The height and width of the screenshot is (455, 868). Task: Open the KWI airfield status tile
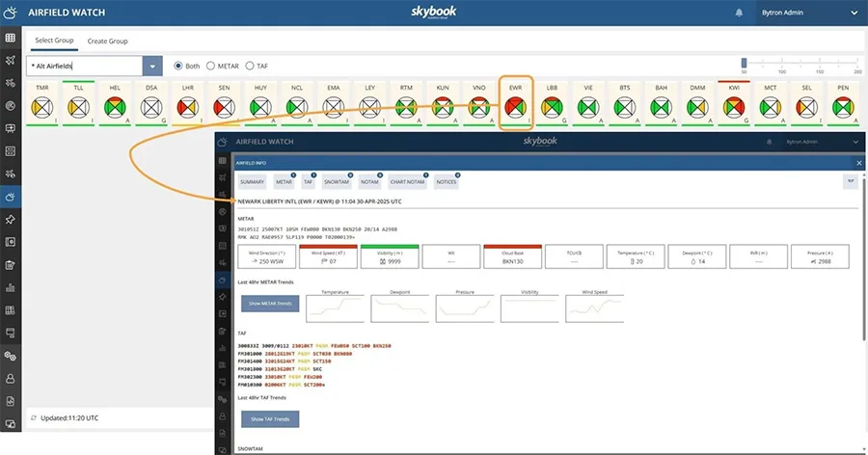tap(734, 103)
